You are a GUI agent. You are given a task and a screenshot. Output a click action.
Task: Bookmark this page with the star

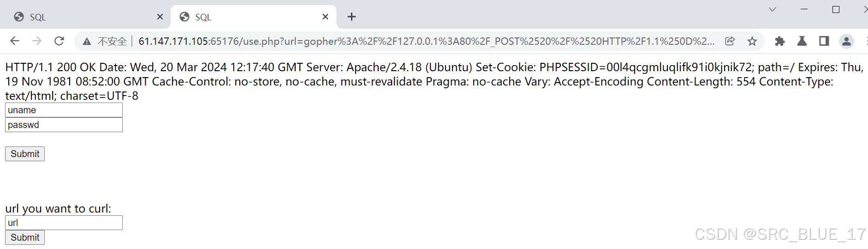752,41
